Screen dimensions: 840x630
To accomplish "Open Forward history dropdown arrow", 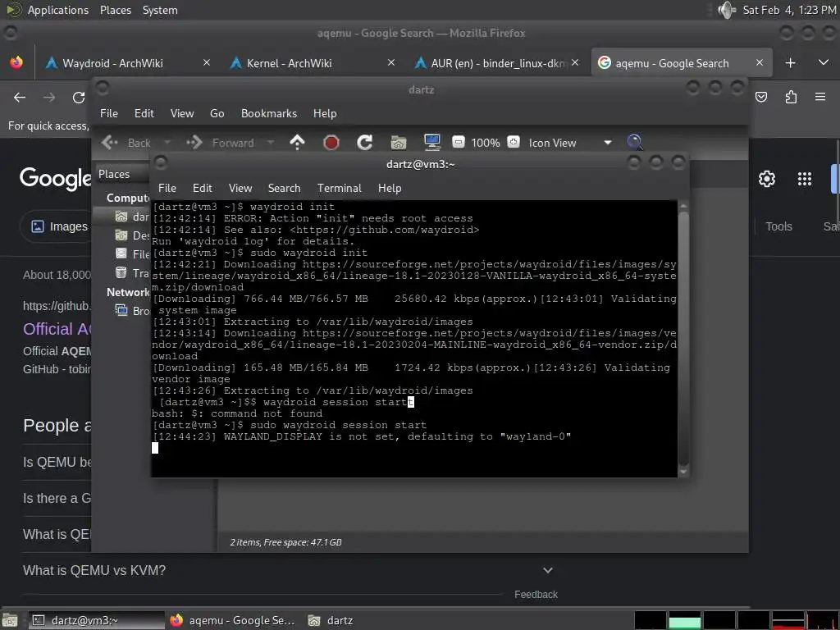I will click(270, 143).
